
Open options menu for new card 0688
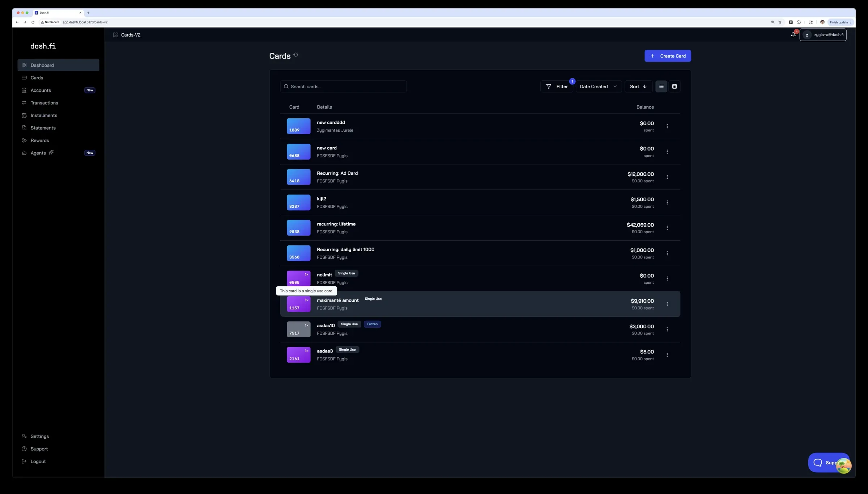667,152
